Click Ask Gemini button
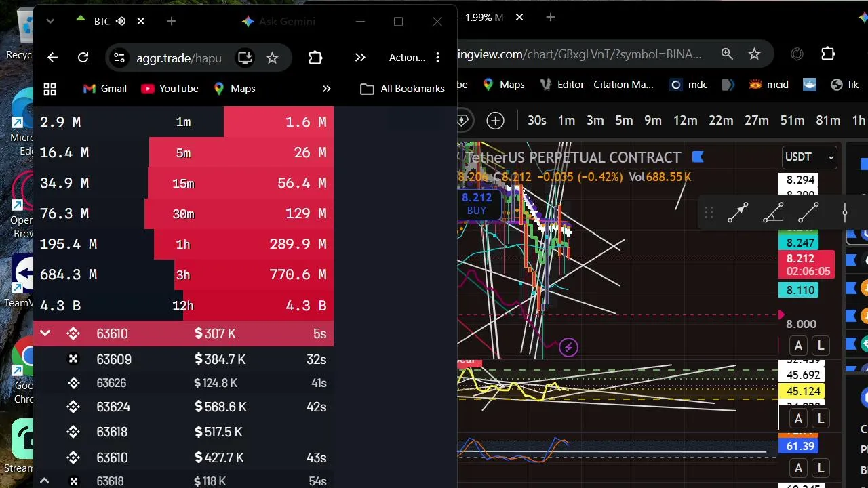 (x=278, y=21)
